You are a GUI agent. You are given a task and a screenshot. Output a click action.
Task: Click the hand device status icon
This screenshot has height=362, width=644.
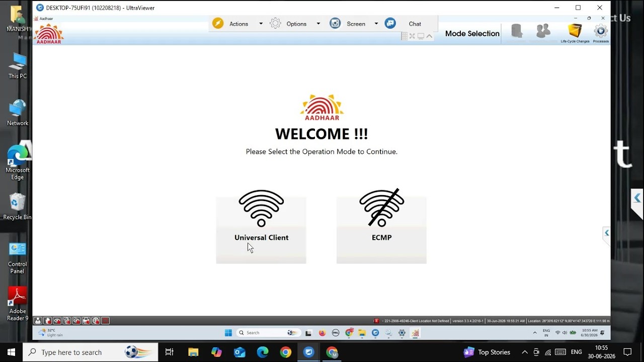point(47,321)
